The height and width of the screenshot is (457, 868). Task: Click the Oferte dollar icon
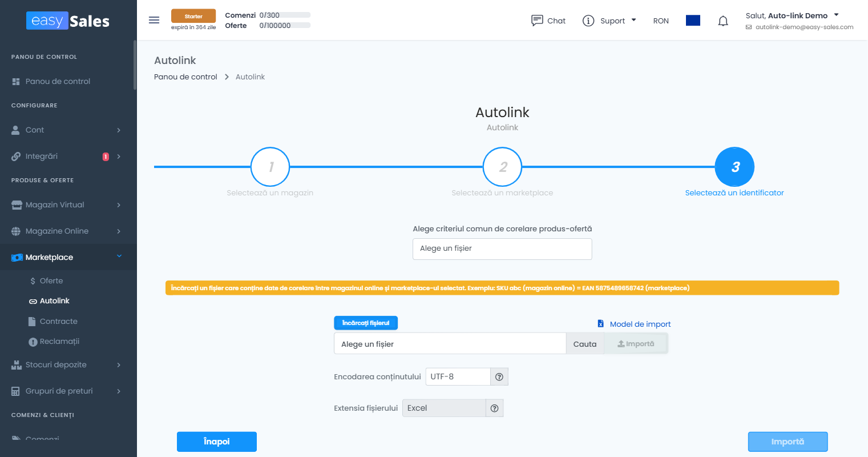pos(33,281)
